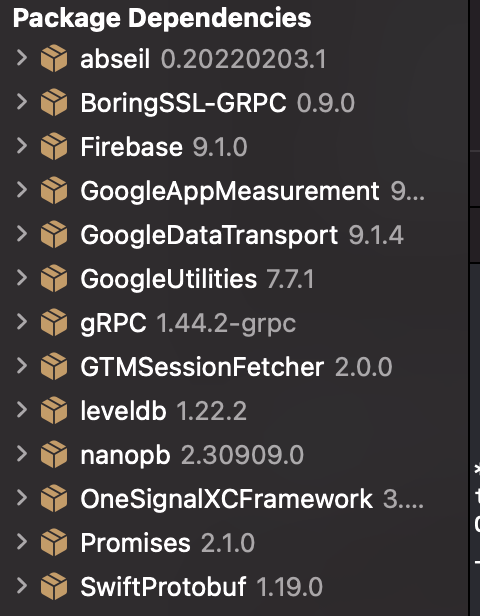Click GoogleUtilities version 7.7.1

pyautogui.click(x=290, y=279)
